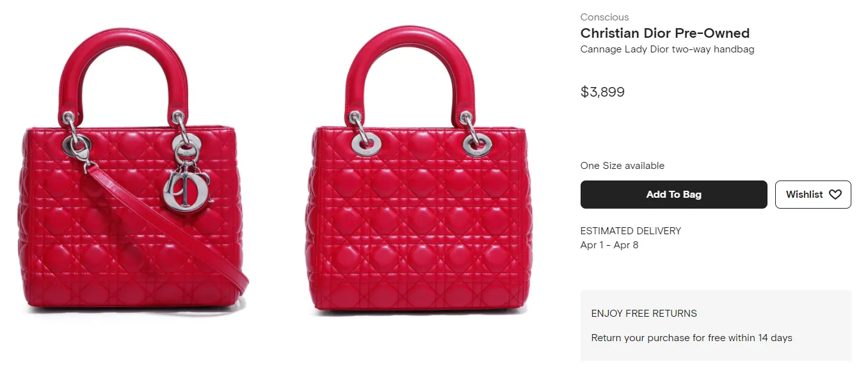Select the One Size available text

tap(622, 166)
